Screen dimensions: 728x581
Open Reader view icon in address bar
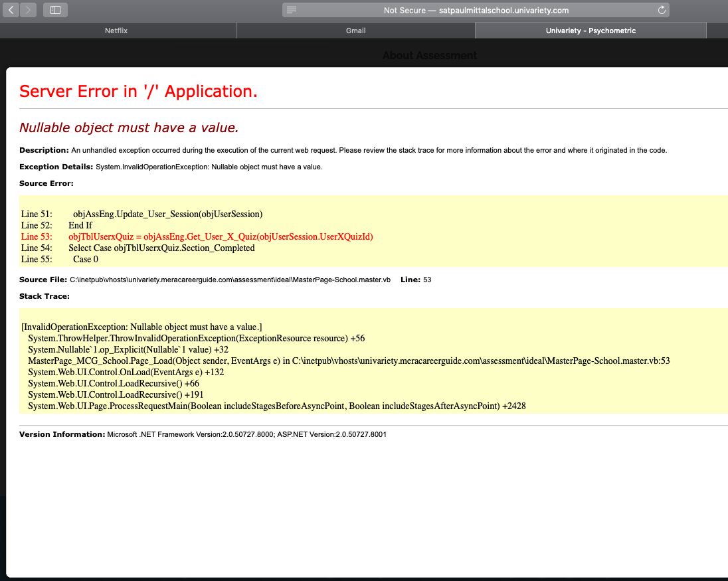coord(292,10)
